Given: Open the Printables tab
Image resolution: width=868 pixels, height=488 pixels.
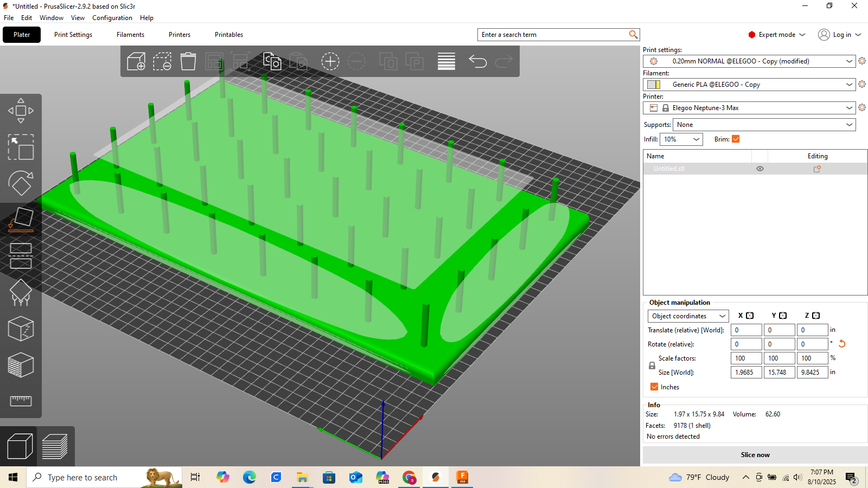Looking at the screenshot, I should point(229,35).
